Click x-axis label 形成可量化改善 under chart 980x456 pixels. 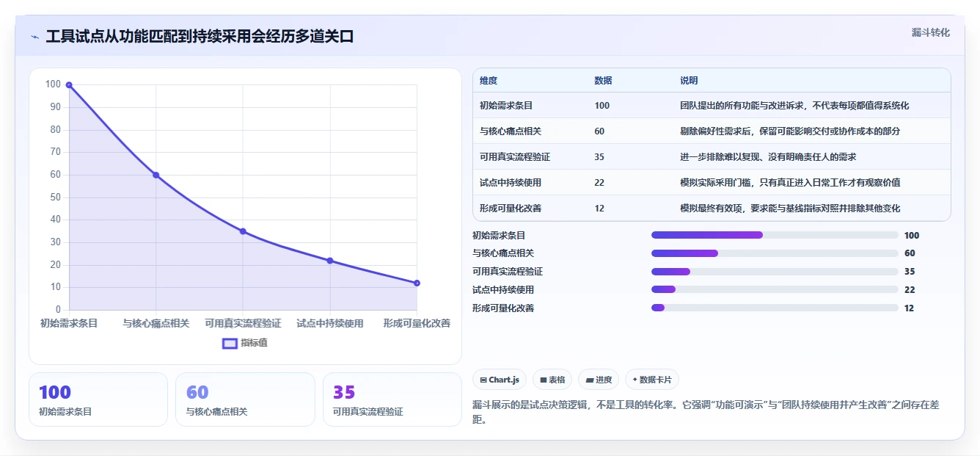pyautogui.click(x=417, y=323)
